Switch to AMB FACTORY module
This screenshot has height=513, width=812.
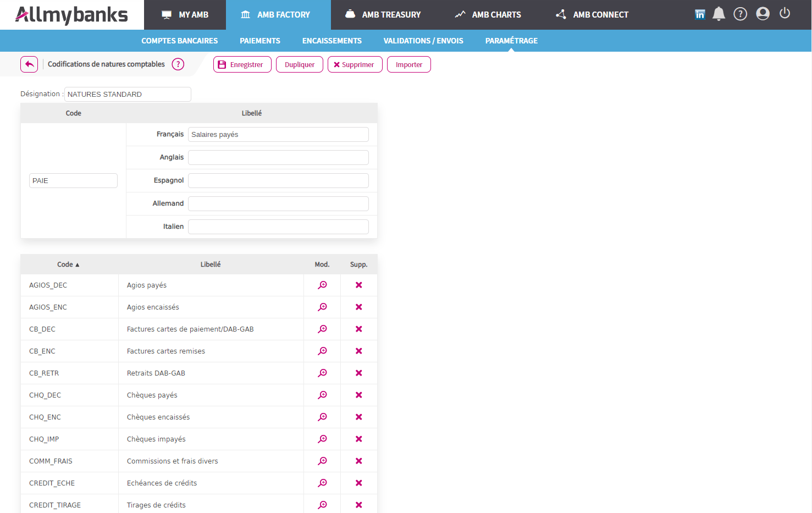tap(278, 15)
